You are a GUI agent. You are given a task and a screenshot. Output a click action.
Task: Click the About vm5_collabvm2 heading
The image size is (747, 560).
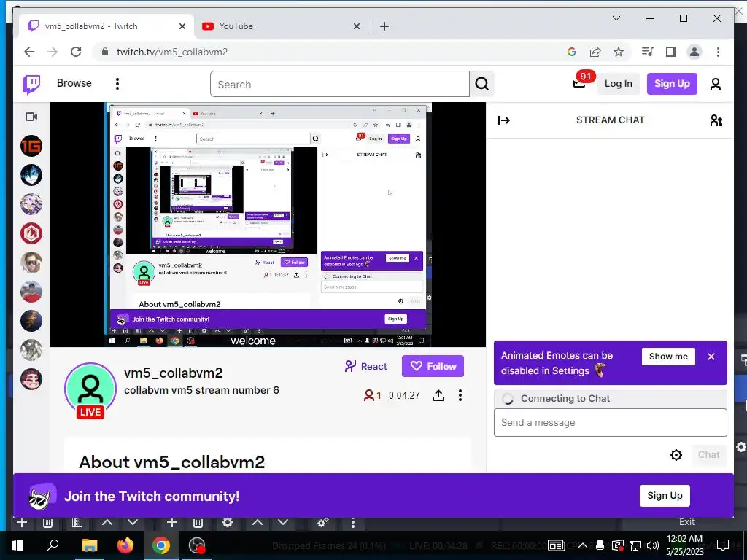click(x=171, y=462)
